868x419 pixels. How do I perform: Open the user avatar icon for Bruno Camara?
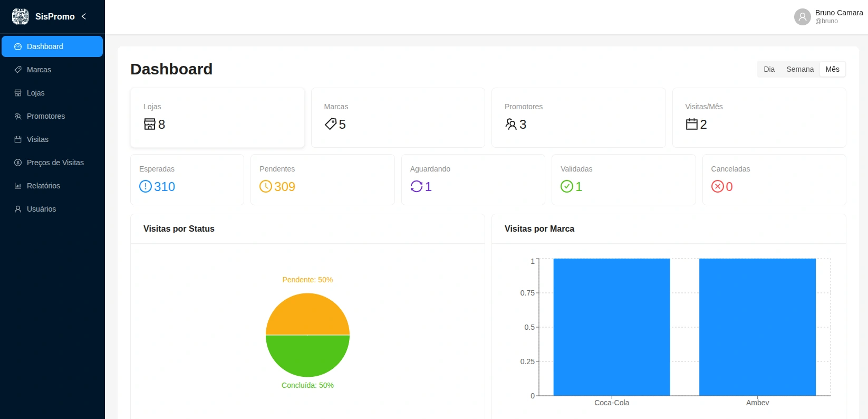point(802,17)
